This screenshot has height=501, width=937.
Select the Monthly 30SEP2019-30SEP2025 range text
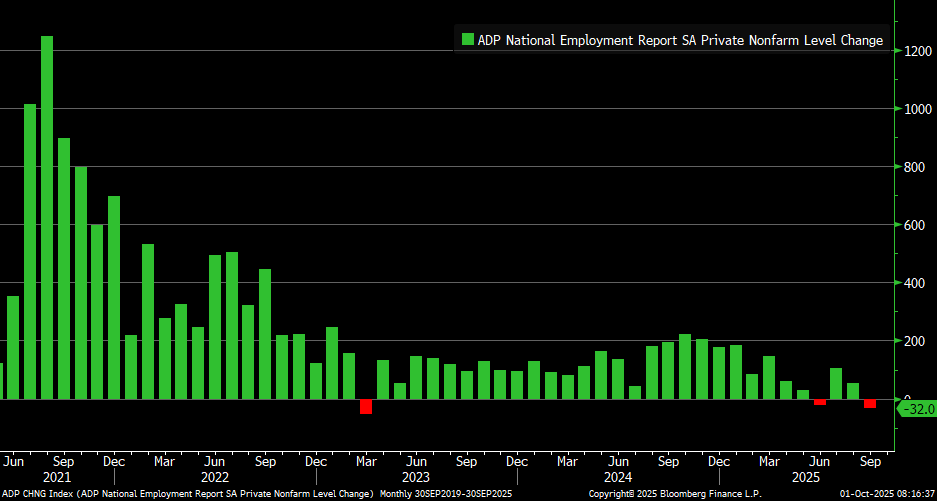pyautogui.click(x=446, y=494)
